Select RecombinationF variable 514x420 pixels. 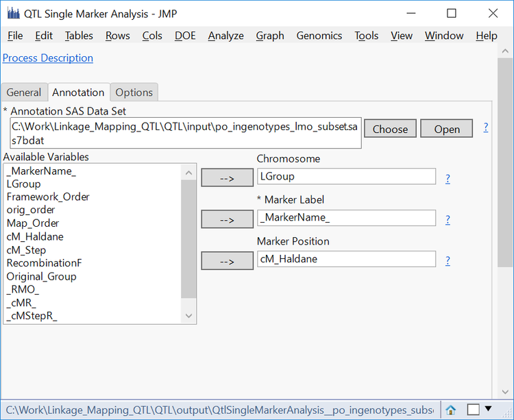[45, 263]
